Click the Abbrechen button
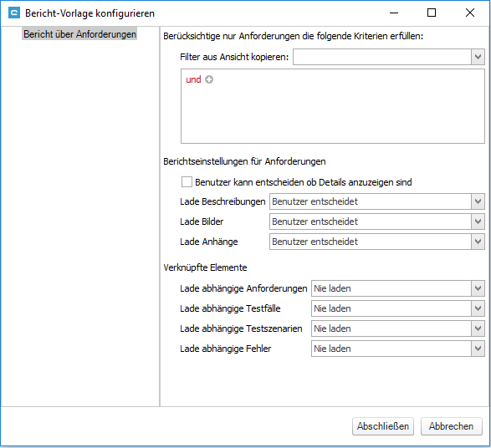This screenshot has width=491, height=448. point(451,426)
